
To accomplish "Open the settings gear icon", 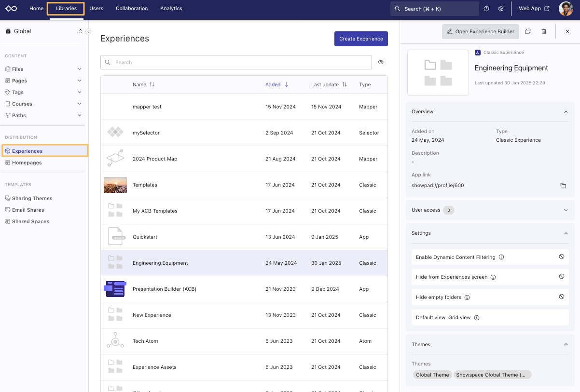I will click(501, 9).
